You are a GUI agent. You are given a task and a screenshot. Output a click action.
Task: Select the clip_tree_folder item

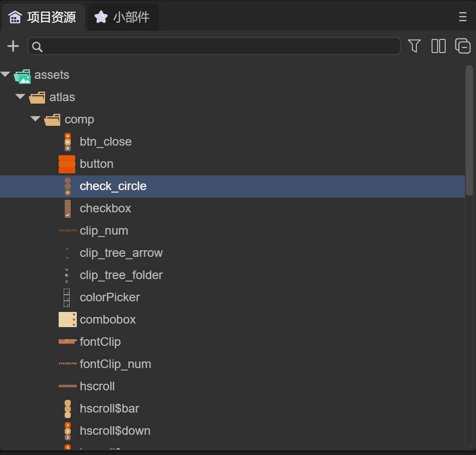pos(121,275)
